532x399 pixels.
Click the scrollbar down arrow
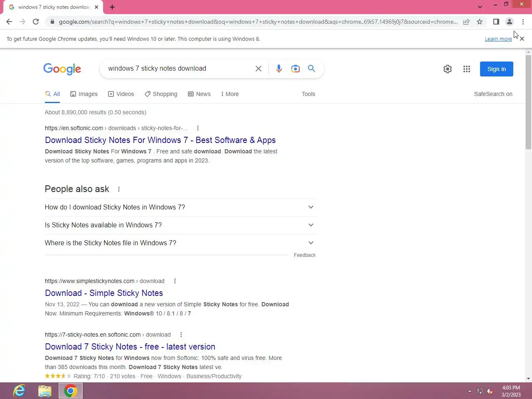528,379
